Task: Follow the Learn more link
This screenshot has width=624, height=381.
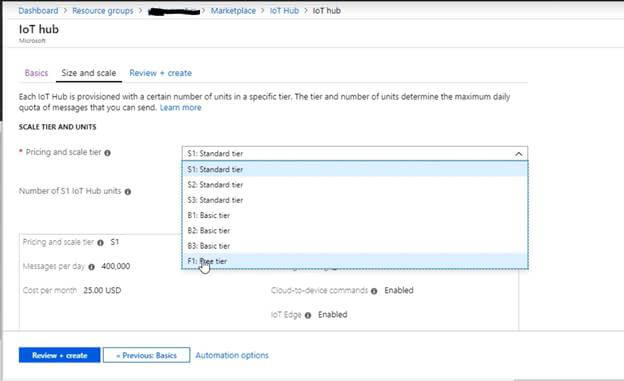Action: (x=180, y=107)
